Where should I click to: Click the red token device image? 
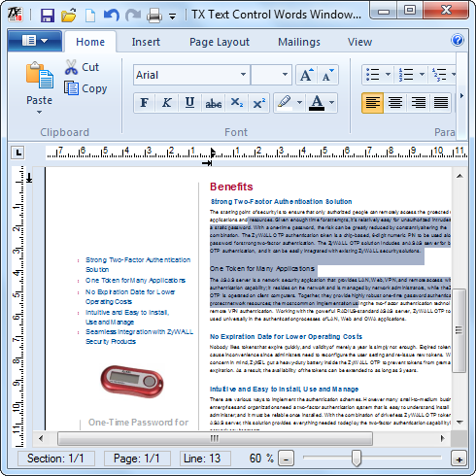[x=132, y=381]
